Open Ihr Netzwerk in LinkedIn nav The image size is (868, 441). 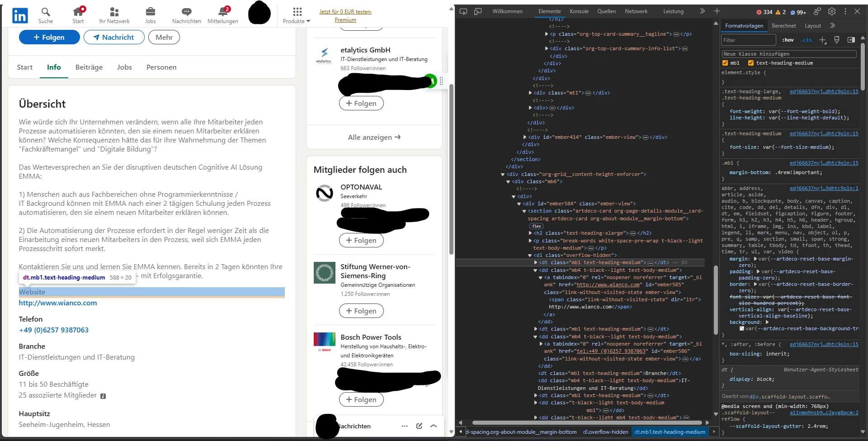pos(114,15)
